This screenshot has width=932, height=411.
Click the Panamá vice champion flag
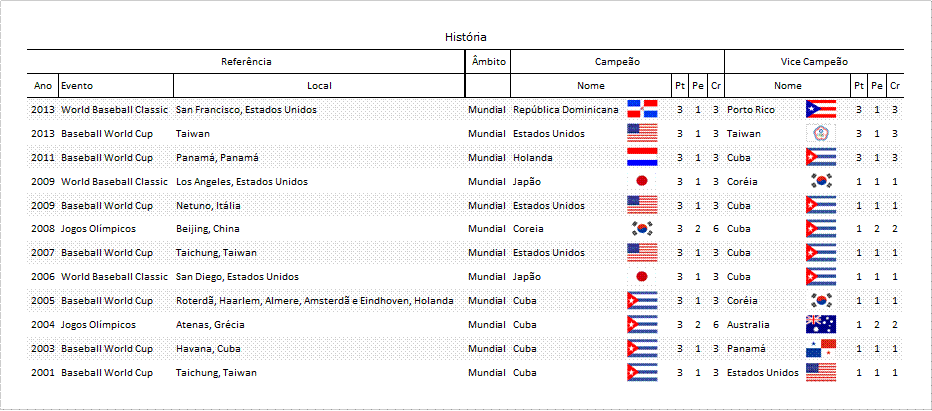(821, 348)
